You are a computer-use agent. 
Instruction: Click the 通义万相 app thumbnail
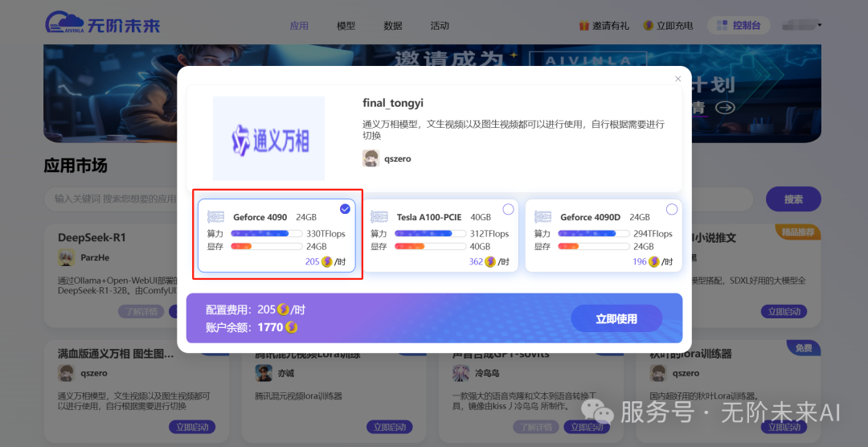(268, 138)
